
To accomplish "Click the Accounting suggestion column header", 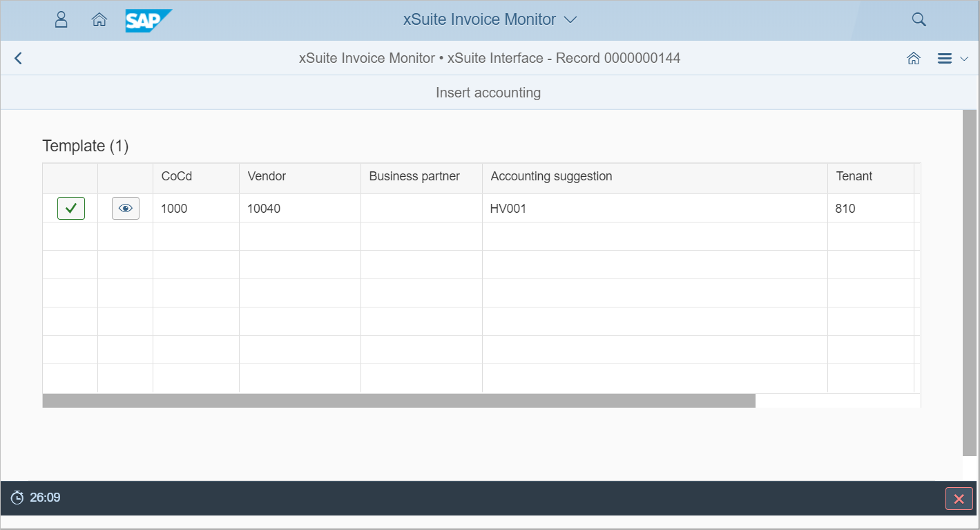I will (551, 176).
